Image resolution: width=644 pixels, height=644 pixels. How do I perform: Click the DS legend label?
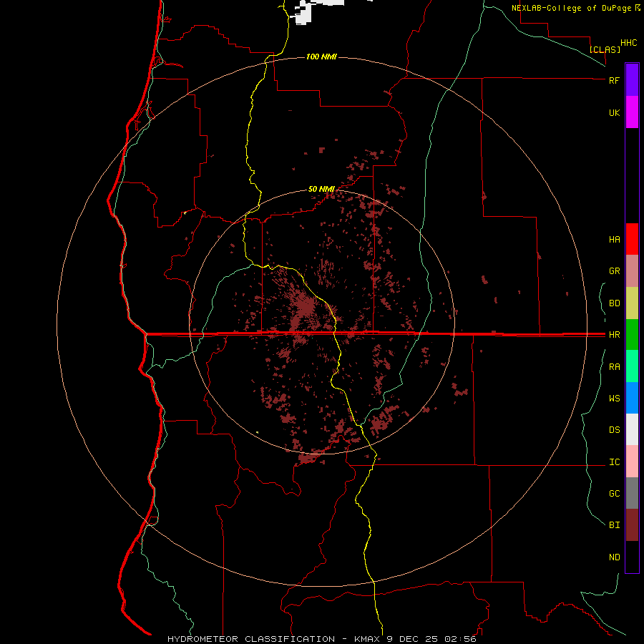614,430
